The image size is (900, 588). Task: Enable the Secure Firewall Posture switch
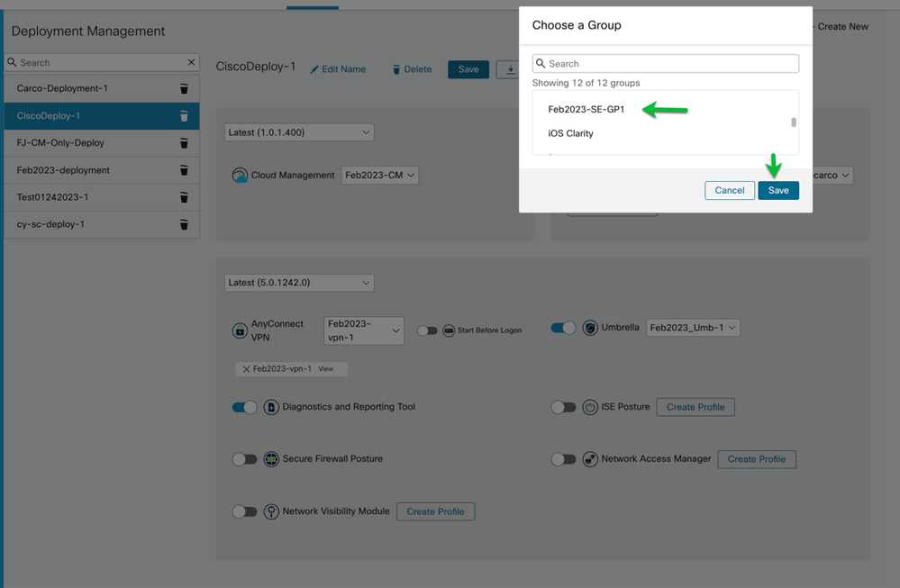244,459
